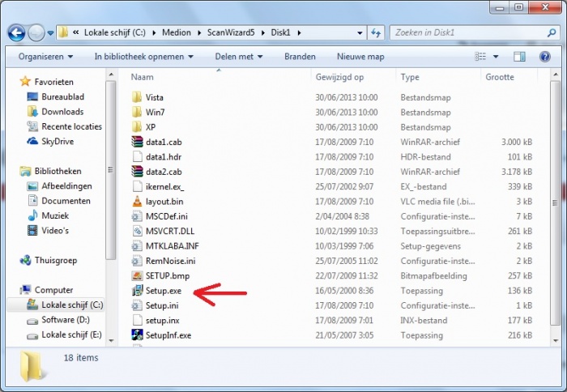Select the MSCDef.ini file icon
The image size is (567, 392).
pos(137,216)
